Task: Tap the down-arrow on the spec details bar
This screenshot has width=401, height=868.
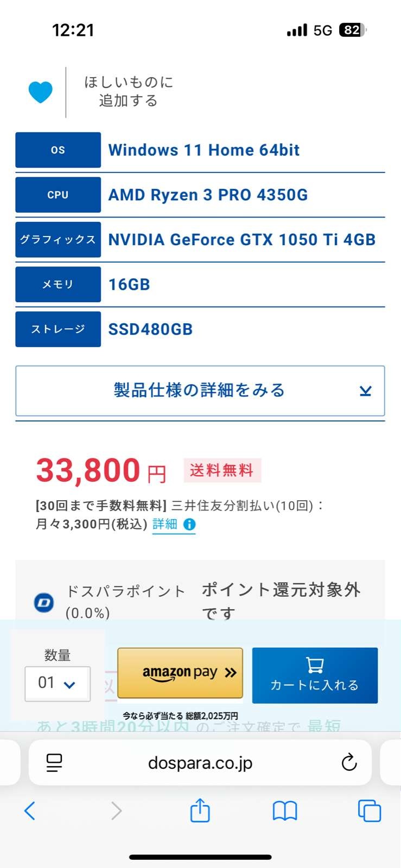Action: (366, 391)
